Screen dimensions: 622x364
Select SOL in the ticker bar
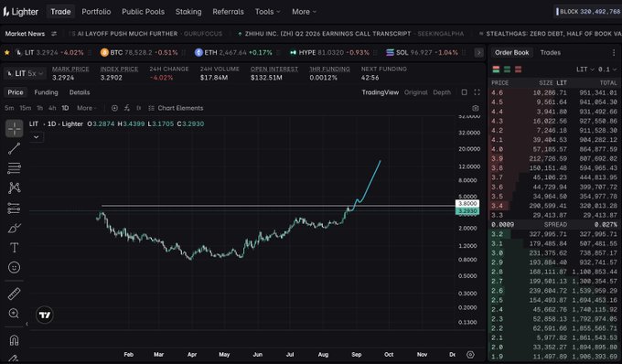tap(422, 52)
